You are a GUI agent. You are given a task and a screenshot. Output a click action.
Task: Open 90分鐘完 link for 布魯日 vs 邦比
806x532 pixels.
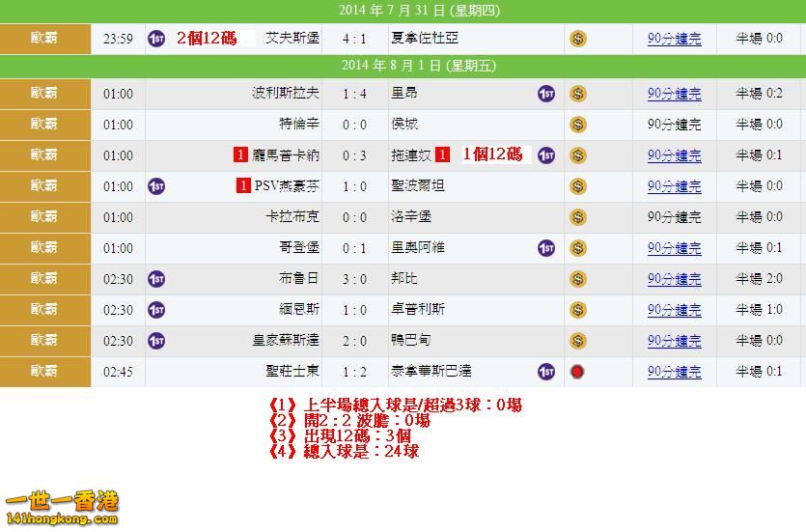(x=674, y=279)
